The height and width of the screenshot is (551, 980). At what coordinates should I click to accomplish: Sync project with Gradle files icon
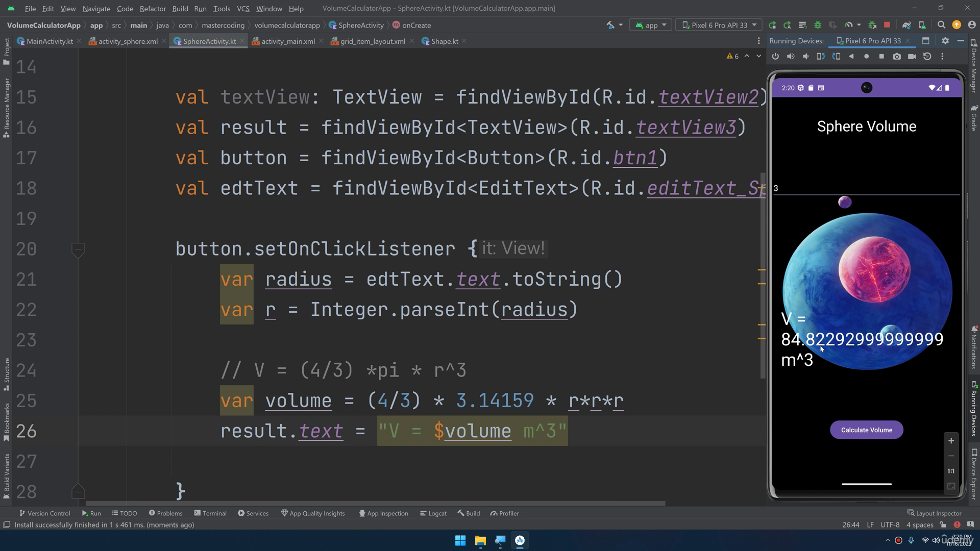(906, 25)
